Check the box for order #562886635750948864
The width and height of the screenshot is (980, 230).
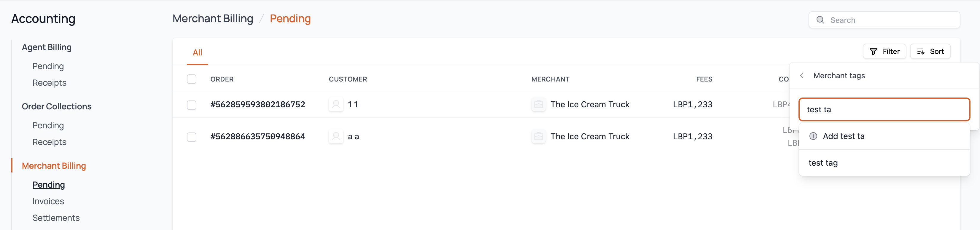coord(192,137)
